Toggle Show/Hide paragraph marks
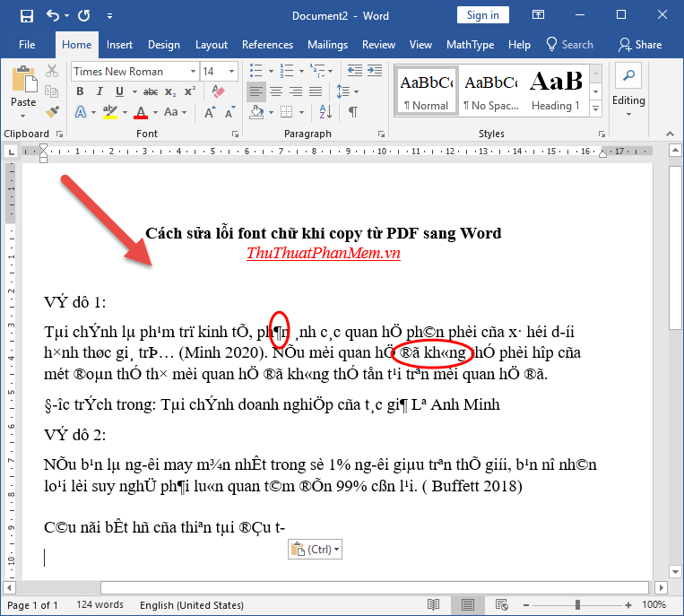 [x=353, y=112]
